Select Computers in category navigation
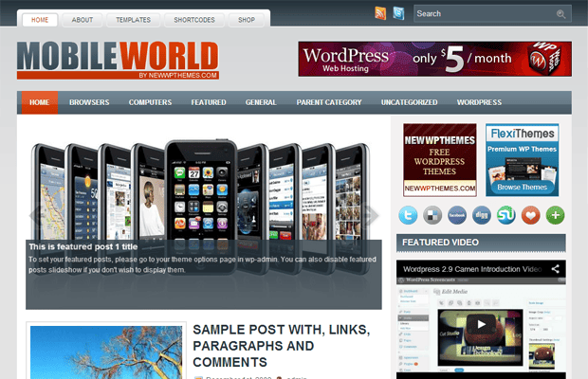 (150, 102)
